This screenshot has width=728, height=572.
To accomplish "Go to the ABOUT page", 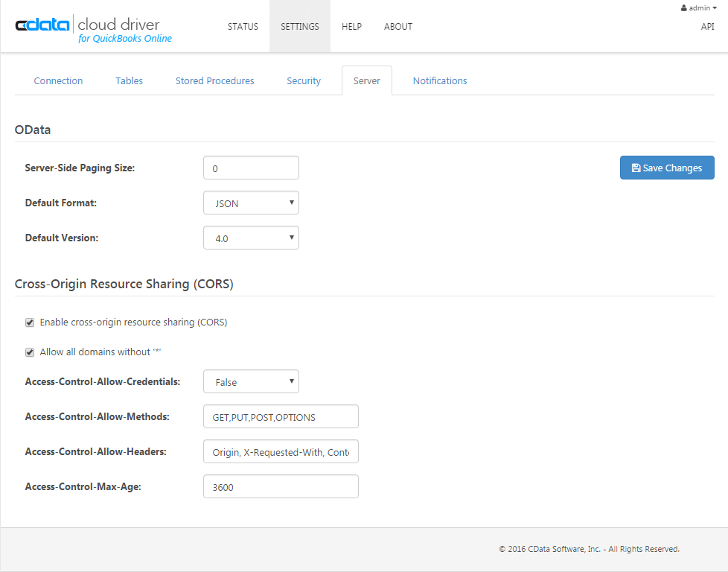I will pyautogui.click(x=397, y=26).
